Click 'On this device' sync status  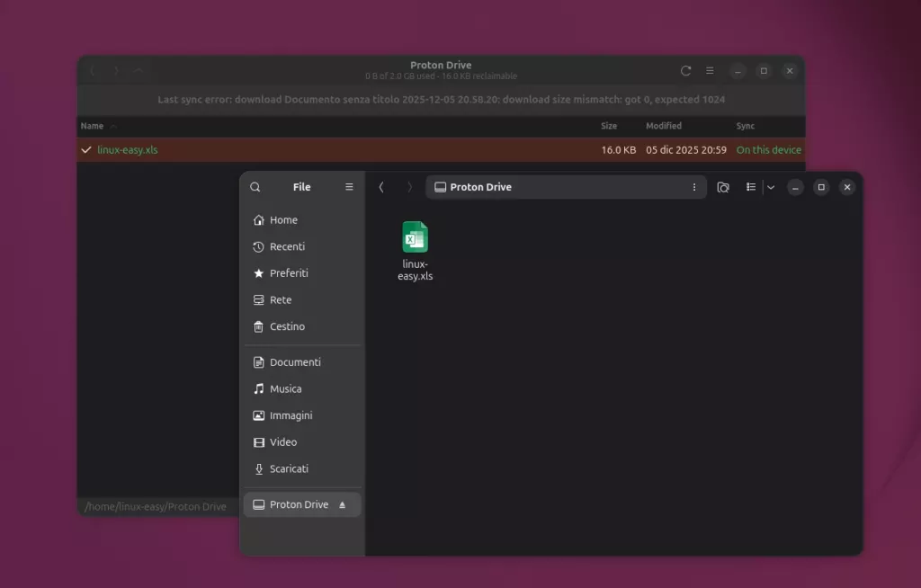click(x=768, y=150)
